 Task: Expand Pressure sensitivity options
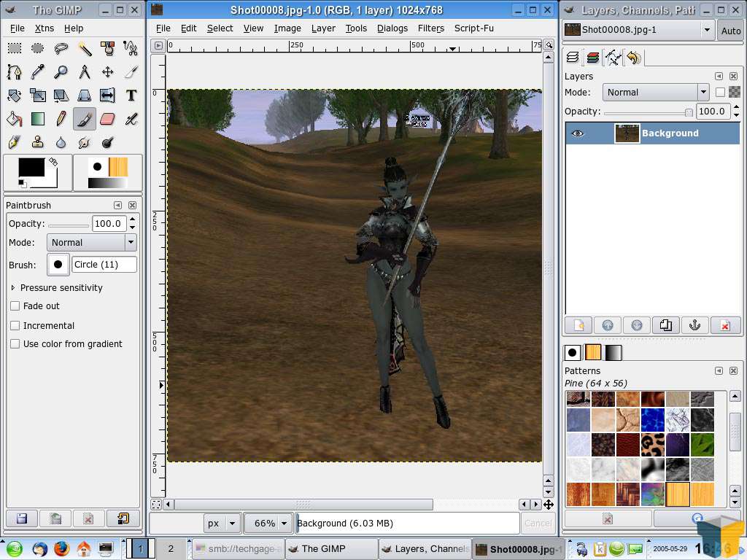[13, 287]
